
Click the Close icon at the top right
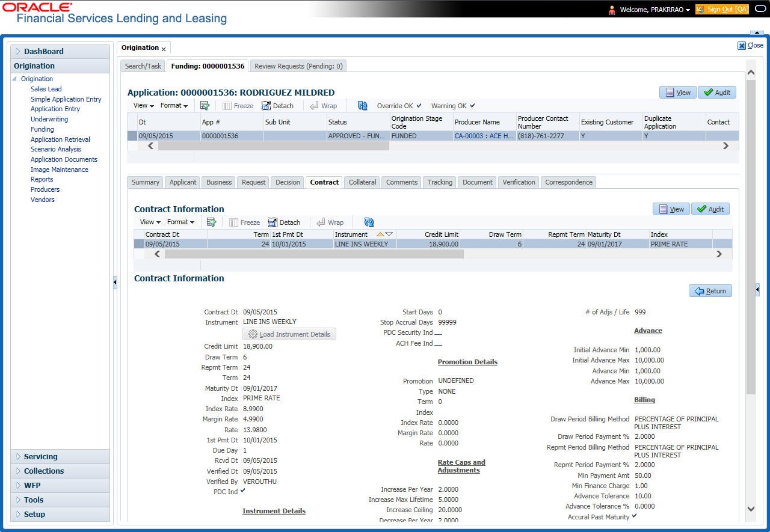pos(742,46)
